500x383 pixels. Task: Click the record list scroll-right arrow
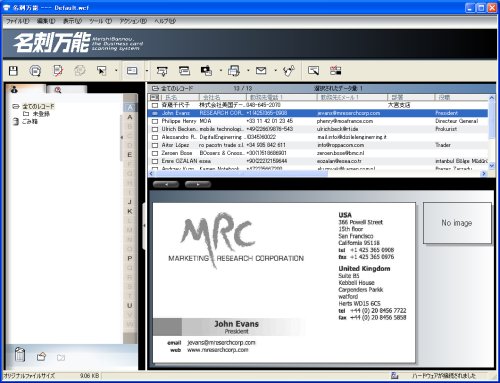tap(483, 174)
